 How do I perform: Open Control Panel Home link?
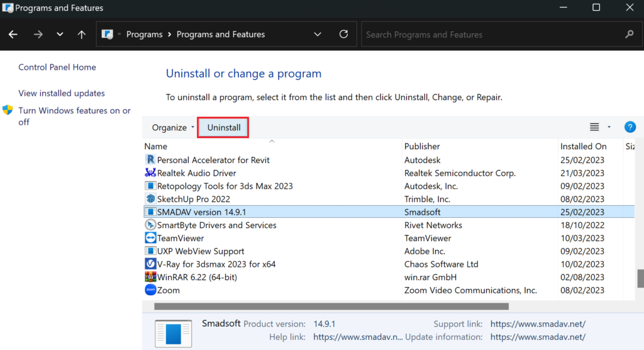[57, 67]
